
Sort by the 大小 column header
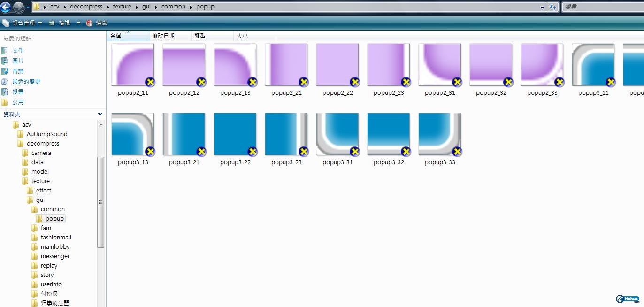click(255, 36)
